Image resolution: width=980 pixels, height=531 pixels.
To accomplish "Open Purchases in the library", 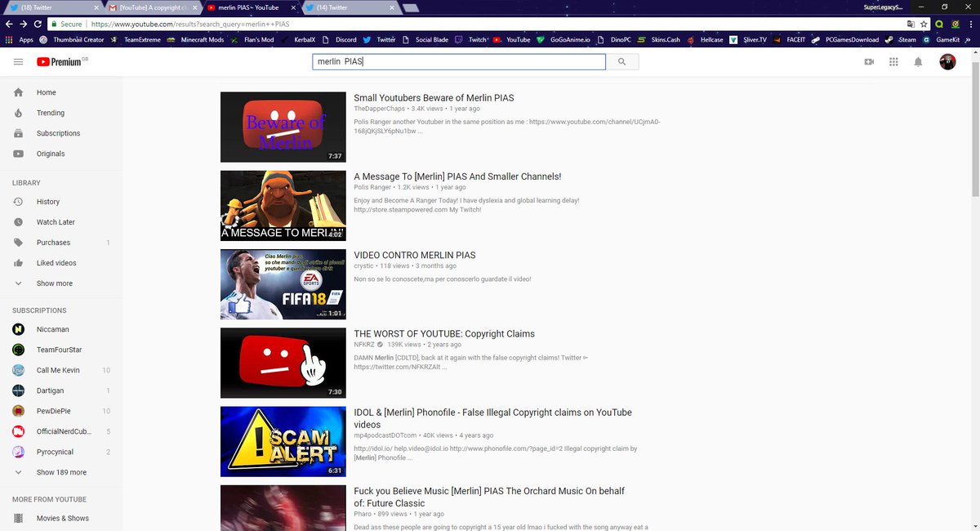I will tap(61, 243).
